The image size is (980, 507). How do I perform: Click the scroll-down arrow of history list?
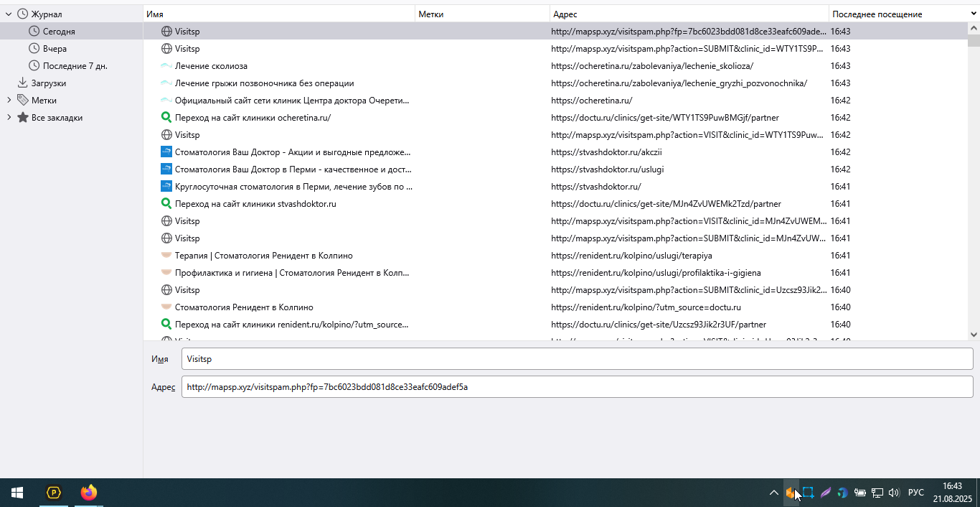[x=974, y=335]
